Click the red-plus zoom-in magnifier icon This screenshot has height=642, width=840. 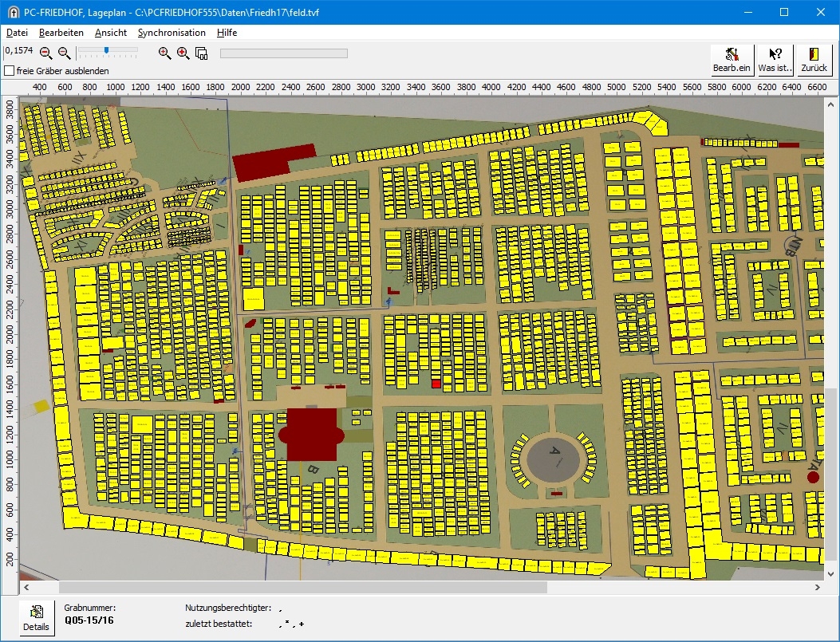tap(183, 53)
